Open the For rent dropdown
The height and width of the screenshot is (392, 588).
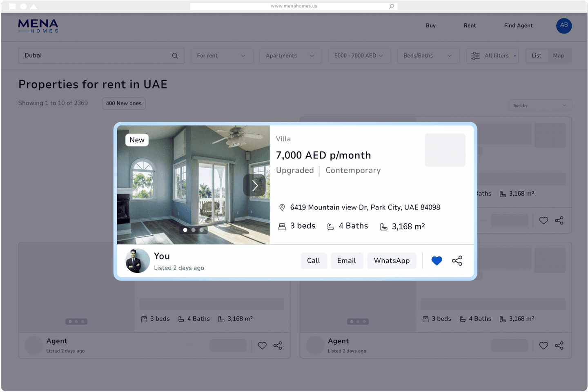(x=222, y=56)
